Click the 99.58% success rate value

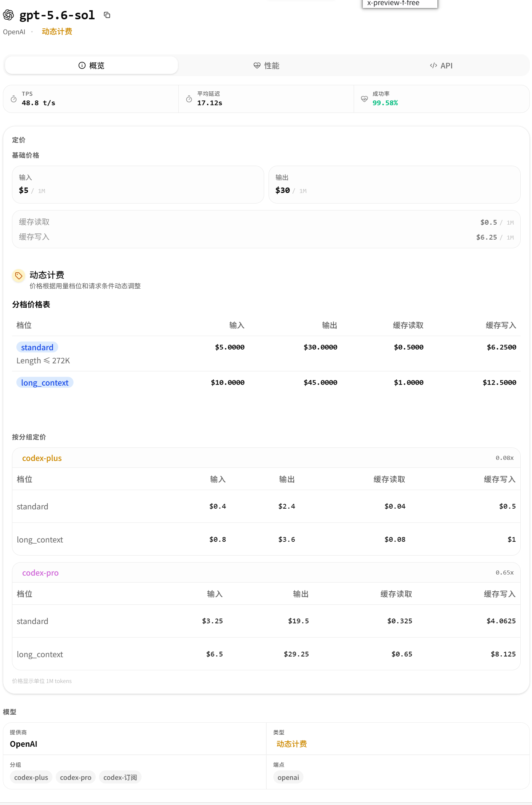coord(385,103)
